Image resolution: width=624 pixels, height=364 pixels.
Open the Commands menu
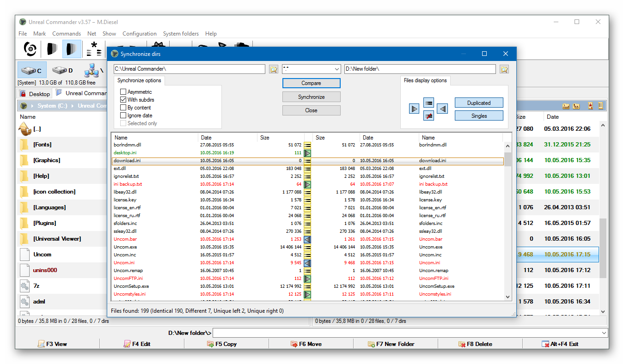(x=67, y=34)
